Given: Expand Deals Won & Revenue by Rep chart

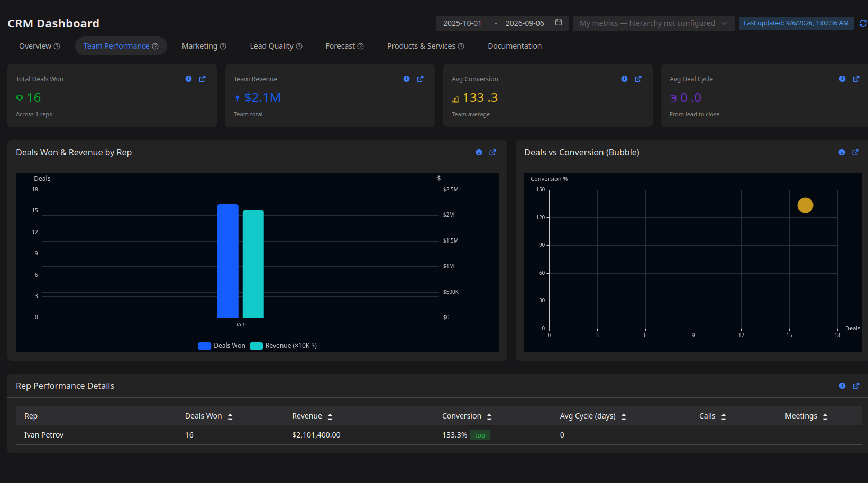Looking at the screenshot, I should point(492,152).
